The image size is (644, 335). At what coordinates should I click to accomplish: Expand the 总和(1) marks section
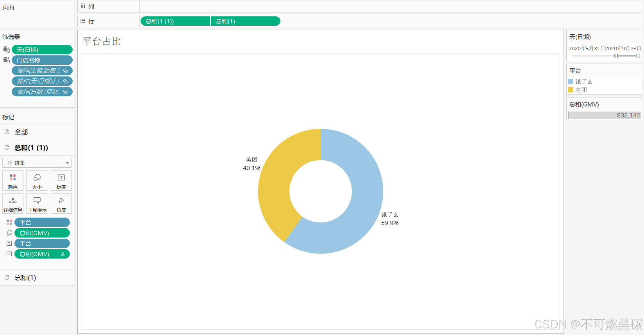coord(37,278)
